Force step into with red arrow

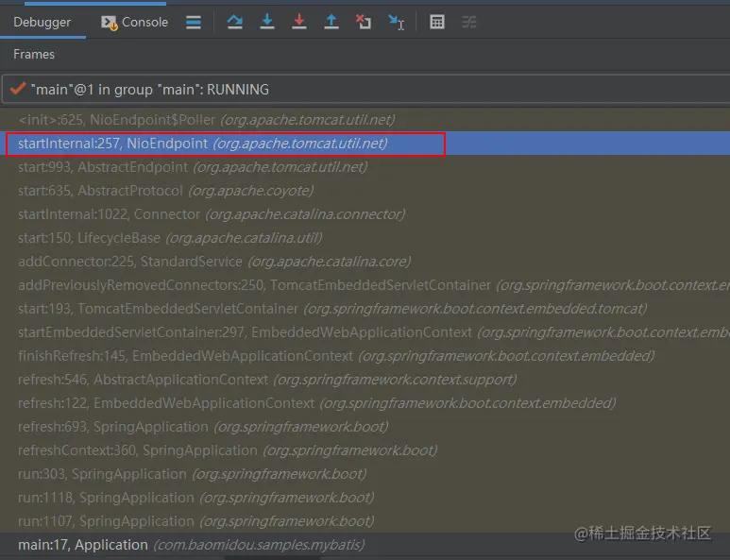pyautogui.click(x=298, y=22)
